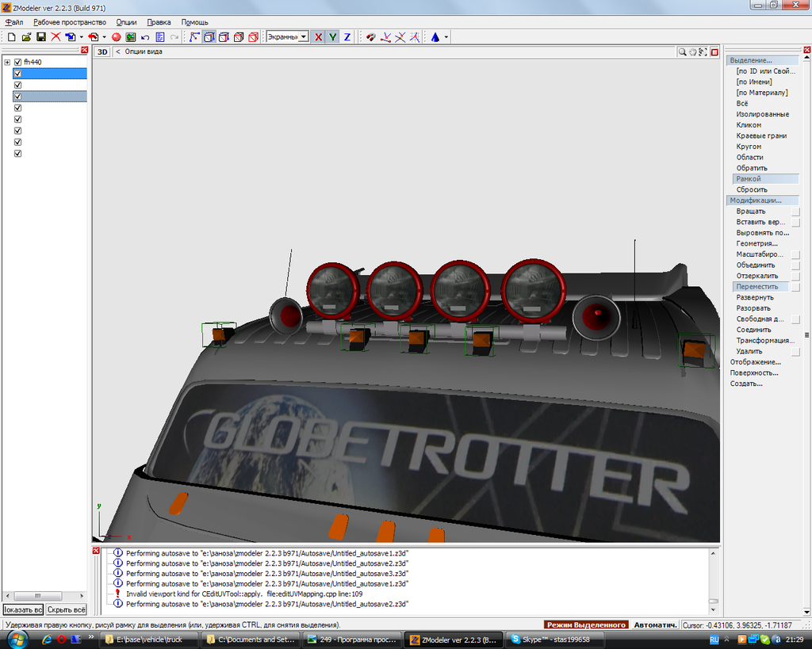Click the viewport pan hand icon

pos(692,52)
